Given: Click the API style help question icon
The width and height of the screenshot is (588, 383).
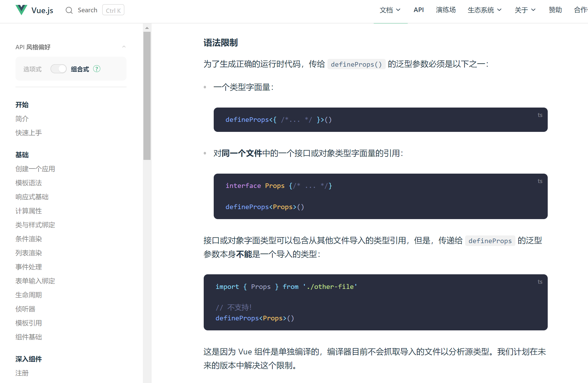Looking at the screenshot, I should coord(97,69).
